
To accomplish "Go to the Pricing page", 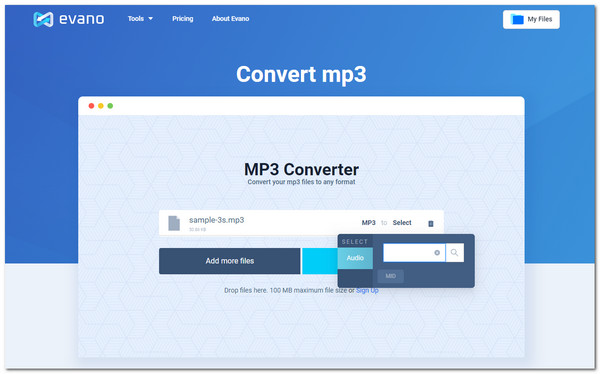I will tap(183, 18).
